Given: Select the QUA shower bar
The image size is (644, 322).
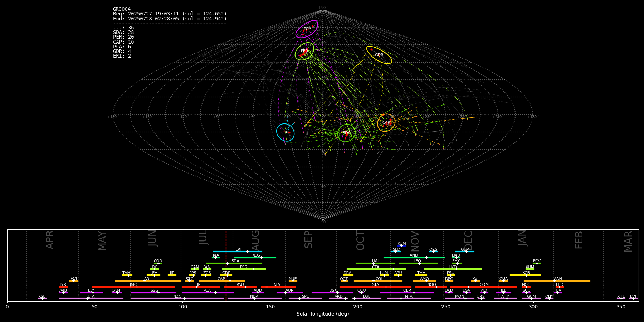Looking at the screenshot, I should pyautogui.click(x=503, y=281).
